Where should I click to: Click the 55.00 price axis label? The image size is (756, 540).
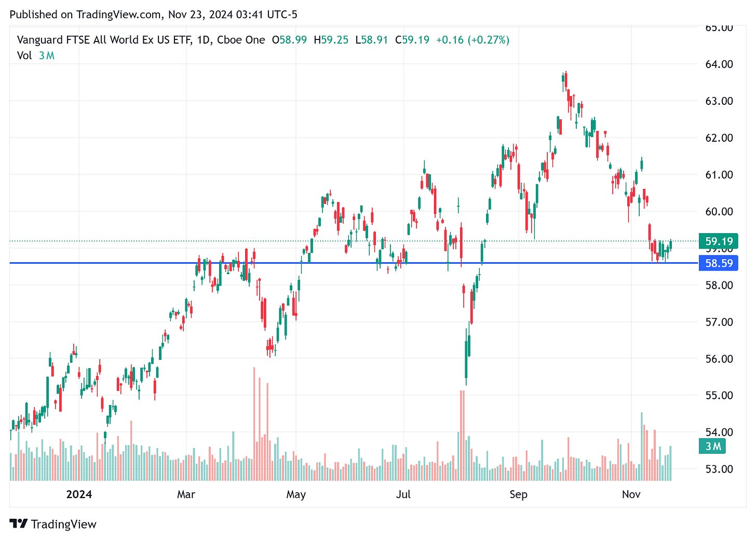coord(719,396)
